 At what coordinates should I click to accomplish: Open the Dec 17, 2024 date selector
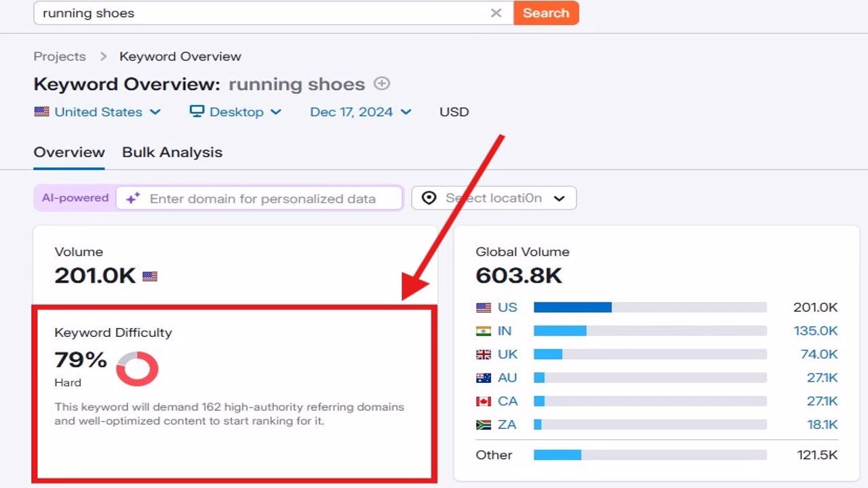pyautogui.click(x=361, y=111)
